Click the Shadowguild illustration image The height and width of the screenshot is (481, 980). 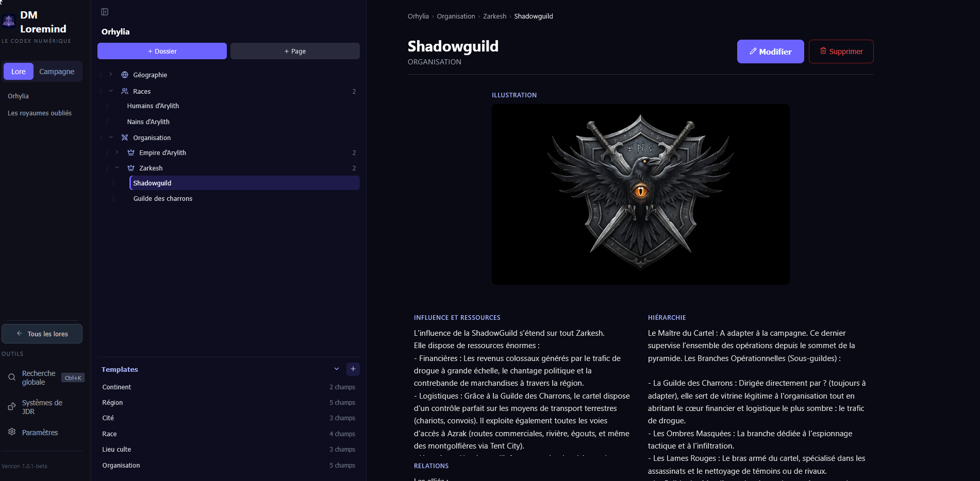[641, 194]
